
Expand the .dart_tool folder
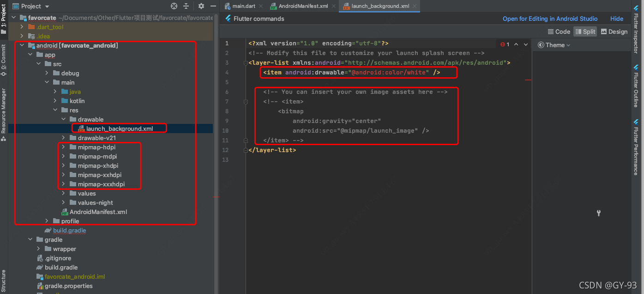click(x=22, y=27)
